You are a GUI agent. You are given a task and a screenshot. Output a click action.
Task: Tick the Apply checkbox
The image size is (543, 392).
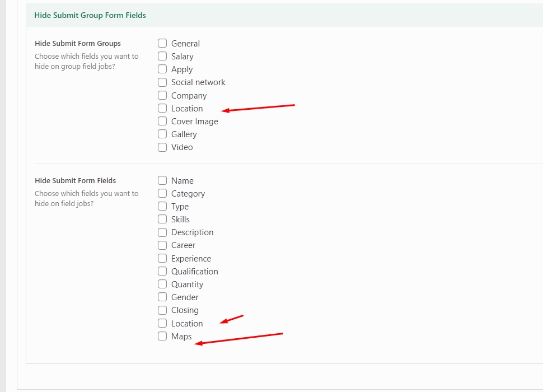(x=162, y=69)
